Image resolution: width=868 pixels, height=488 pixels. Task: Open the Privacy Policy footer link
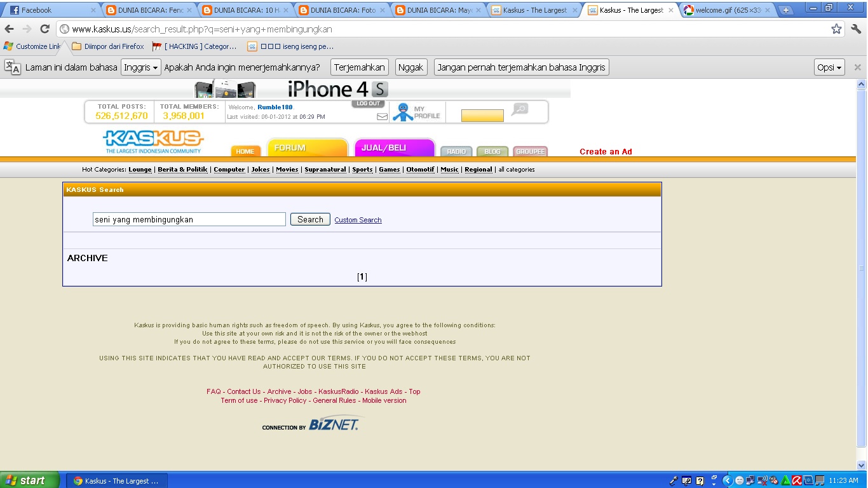(x=285, y=400)
